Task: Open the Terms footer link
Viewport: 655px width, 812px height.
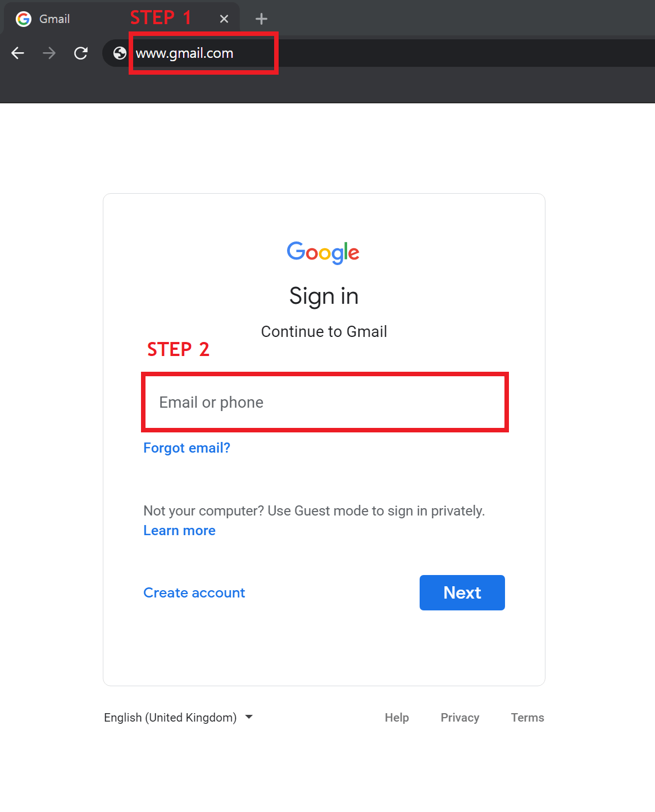Action: click(x=527, y=718)
